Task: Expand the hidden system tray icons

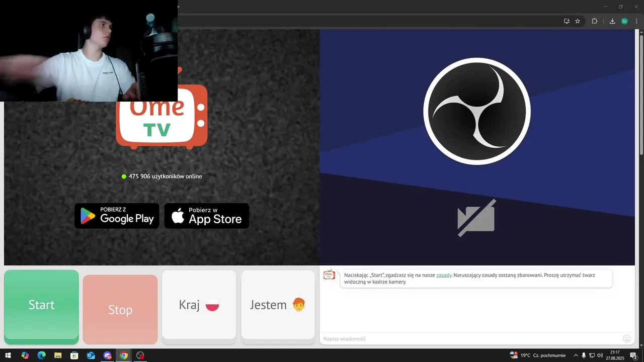Action: tap(576, 355)
